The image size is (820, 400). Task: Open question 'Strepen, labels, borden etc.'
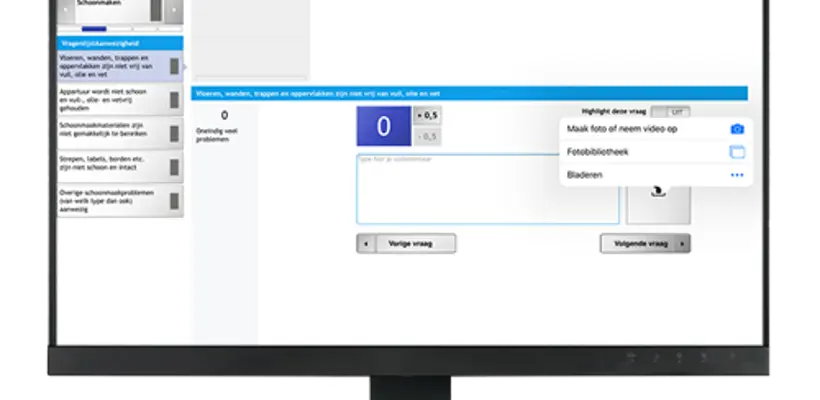120,167
